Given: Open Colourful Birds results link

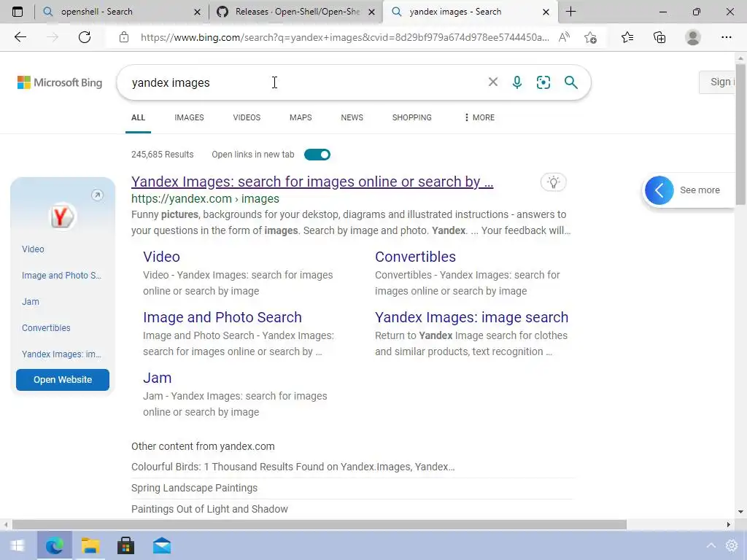Looking at the screenshot, I should tap(293, 467).
